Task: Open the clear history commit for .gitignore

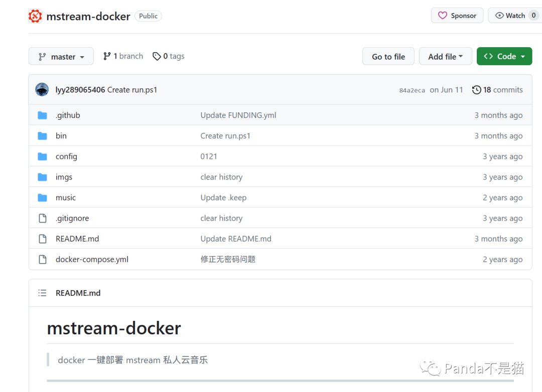Action: coord(222,218)
